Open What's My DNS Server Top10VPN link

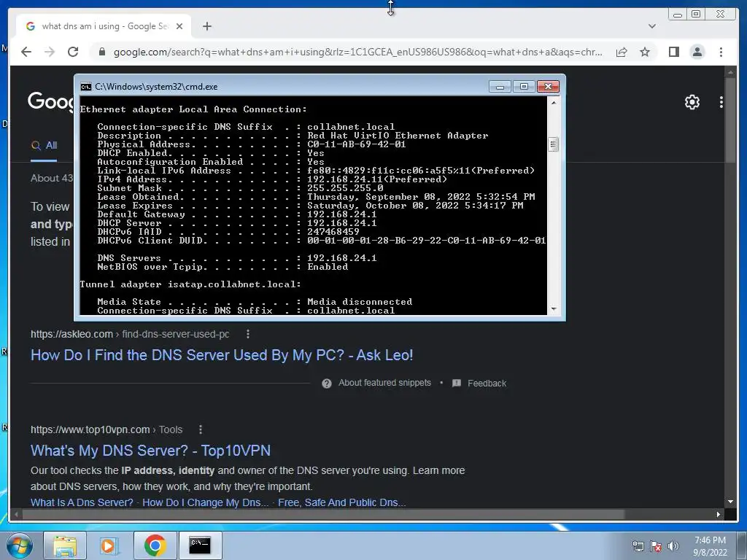[150, 451]
